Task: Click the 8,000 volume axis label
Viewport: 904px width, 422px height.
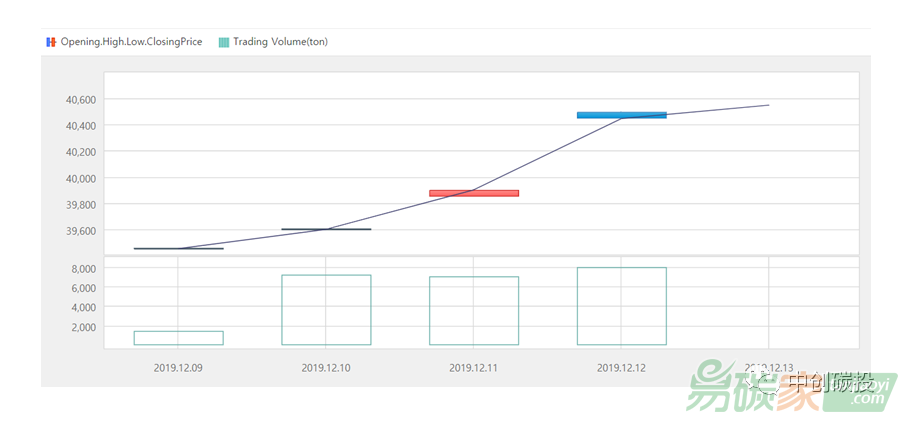Action: 82,269
